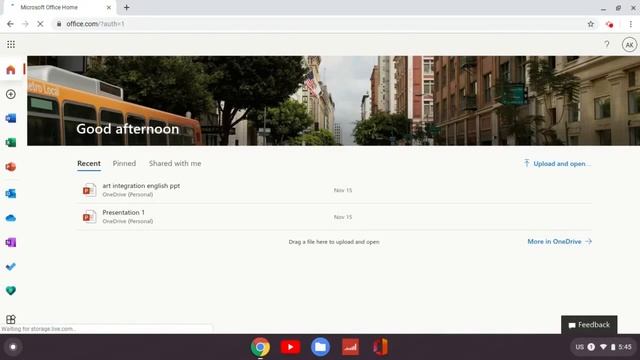Screen dimensions: 640x360
Task: Stop page loading with X button
Action: pos(40,24)
